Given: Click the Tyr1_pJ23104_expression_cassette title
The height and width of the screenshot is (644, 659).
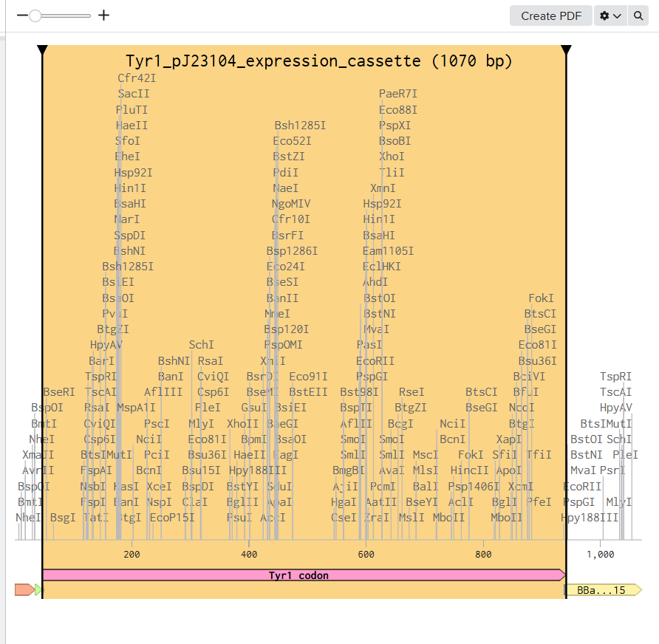Looking at the screenshot, I should [x=319, y=61].
